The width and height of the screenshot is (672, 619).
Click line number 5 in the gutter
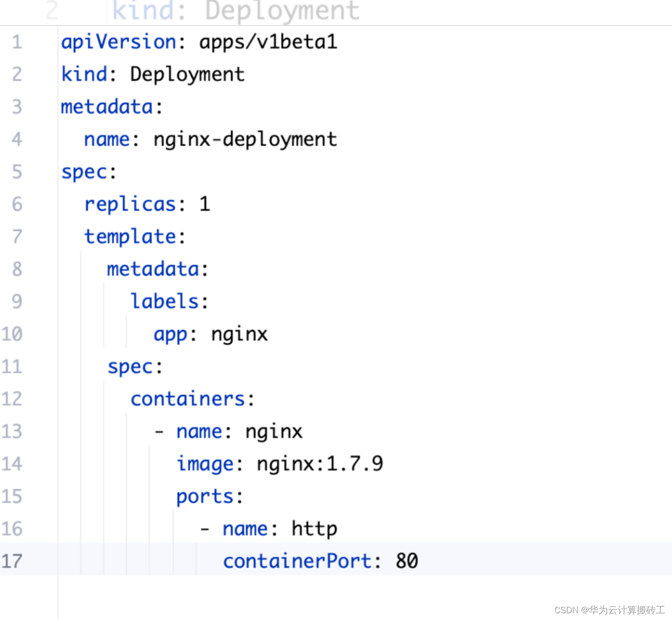point(17,172)
